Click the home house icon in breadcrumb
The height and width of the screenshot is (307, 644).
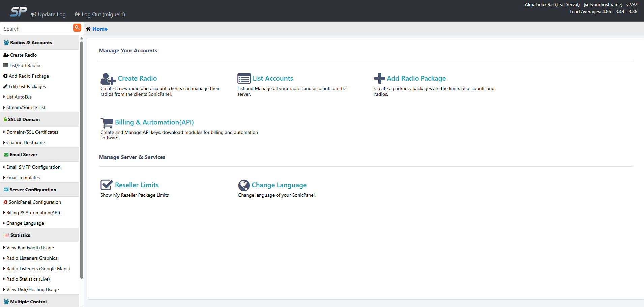[88, 29]
